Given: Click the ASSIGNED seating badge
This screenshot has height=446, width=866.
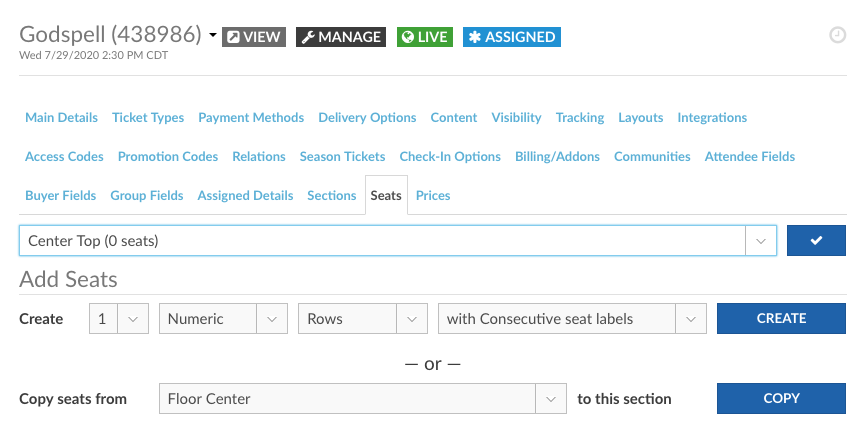Looking at the screenshot, I should pos(511,37).
